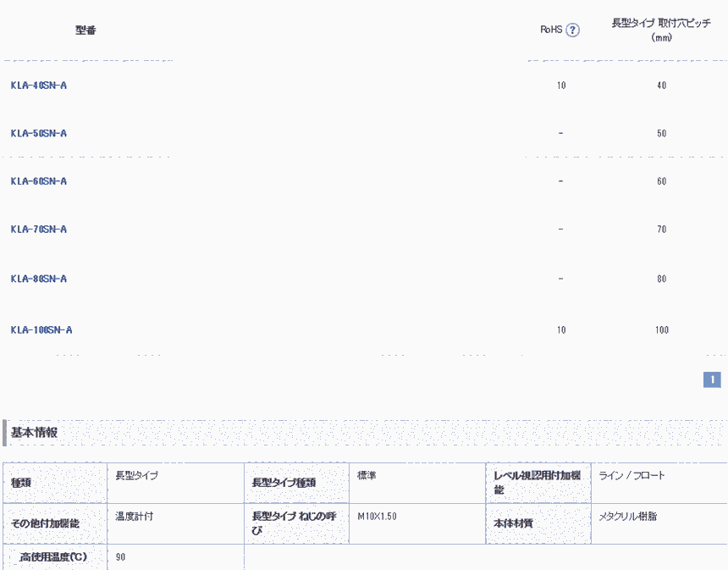Click RoHS value 10 in KLA-100SN-A row
The width and height of the screenshot is (728, 570).
[561, 329]
